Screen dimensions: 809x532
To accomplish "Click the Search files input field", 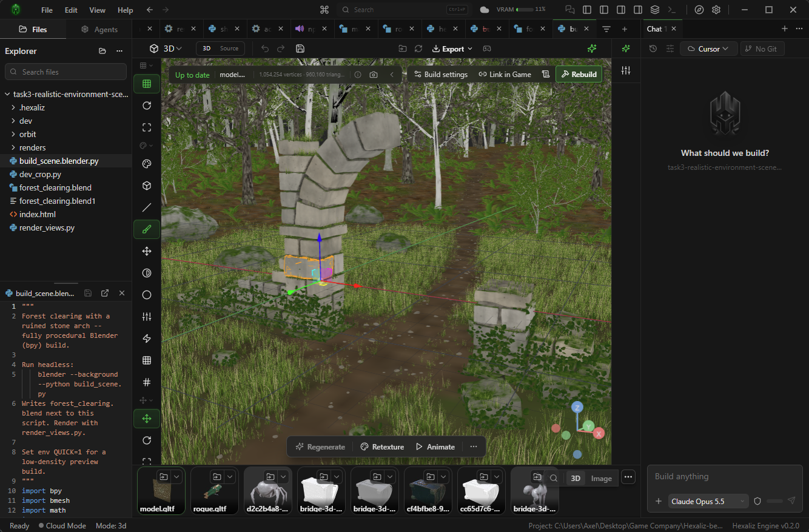I will click(x=65, y=72).
